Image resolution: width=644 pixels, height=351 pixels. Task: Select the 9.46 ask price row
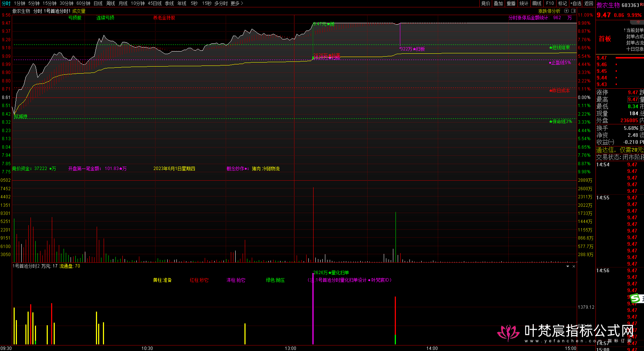[x=620, y=64]
